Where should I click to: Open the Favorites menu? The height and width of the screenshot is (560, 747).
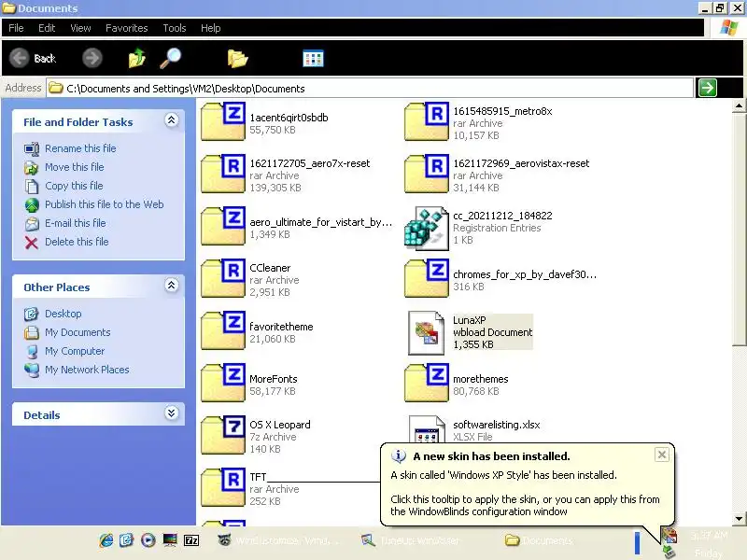pos(127,28)
